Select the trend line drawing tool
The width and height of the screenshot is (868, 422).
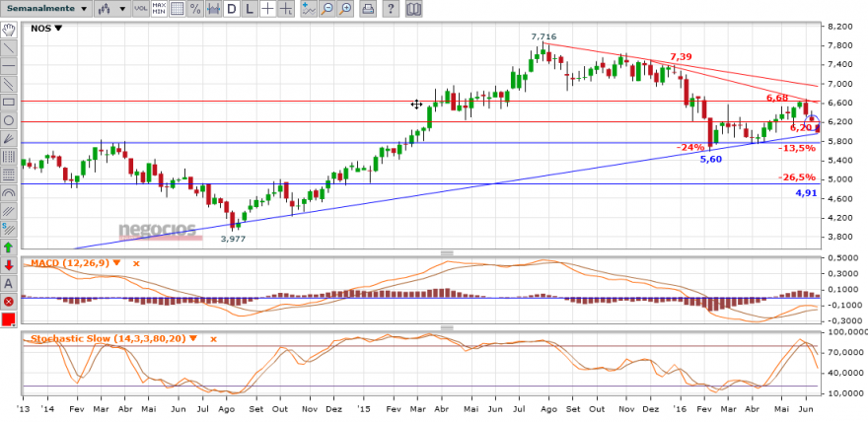(x=9, y=48)
